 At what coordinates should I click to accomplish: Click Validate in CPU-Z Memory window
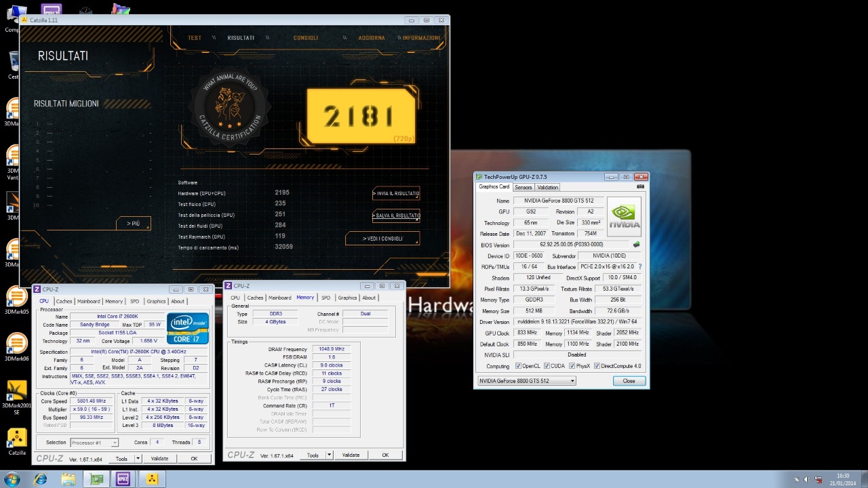351,455
